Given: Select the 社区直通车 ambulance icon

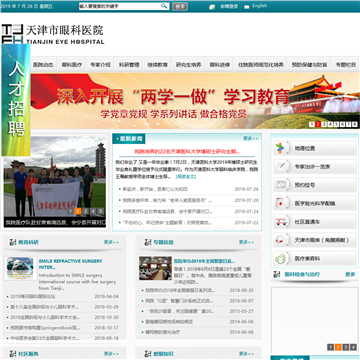Looking at the screenshot, I should tap(280, 221).
